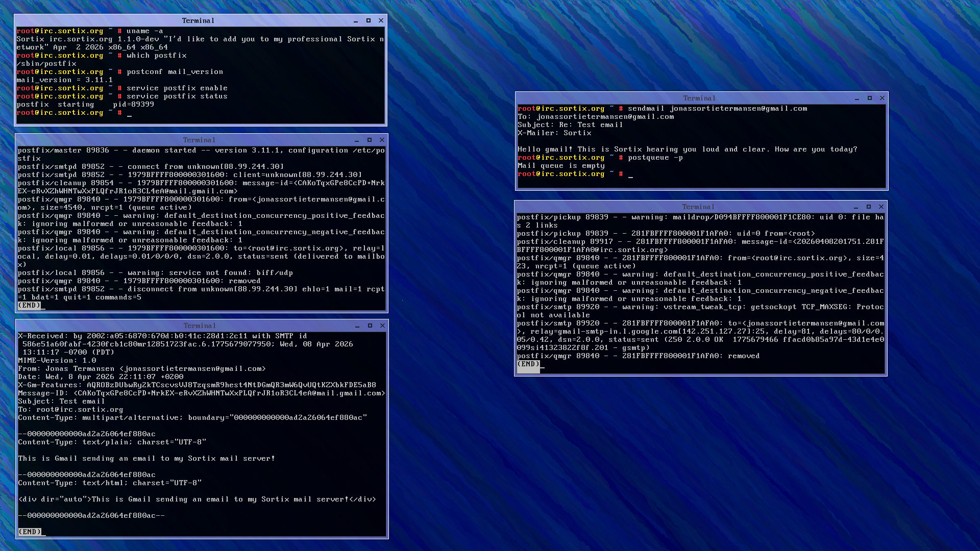Click the (END) marker in postfix/pickup log
The height and width of the screenshot is (551, 980).
tap(528, 364)
